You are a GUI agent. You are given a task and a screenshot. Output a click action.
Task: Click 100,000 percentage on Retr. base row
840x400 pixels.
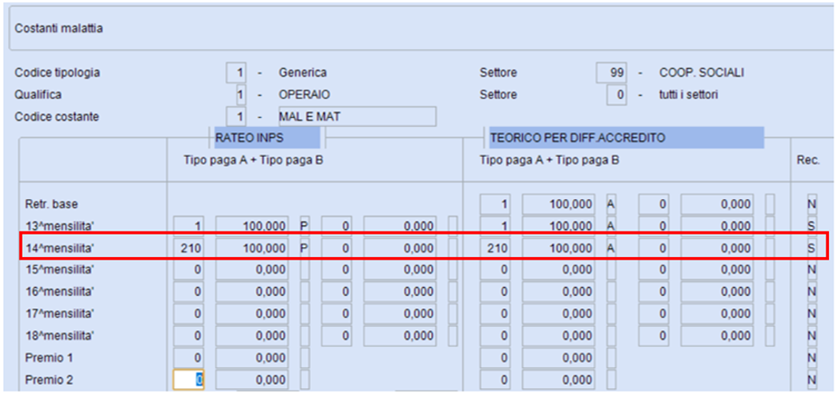[x=559, y=204]
